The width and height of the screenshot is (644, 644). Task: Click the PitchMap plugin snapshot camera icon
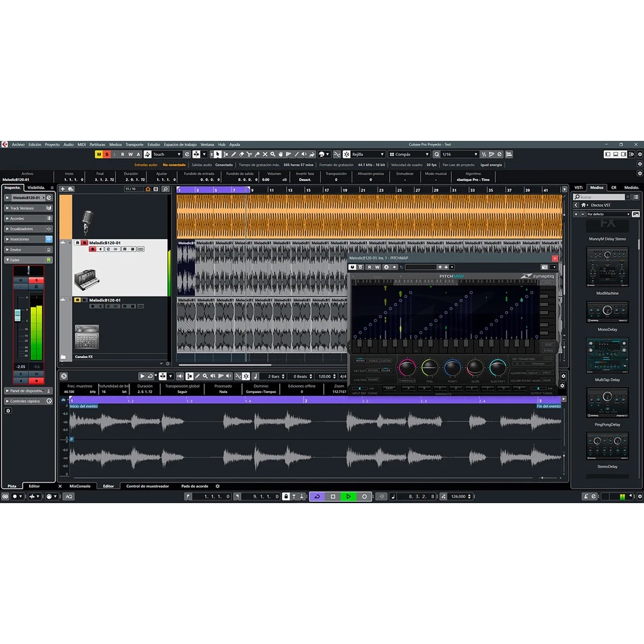pyautogui.click(x=545, y=267)
